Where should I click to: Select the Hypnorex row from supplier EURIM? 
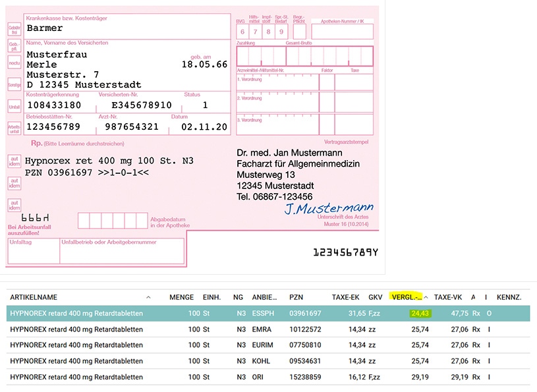(x=268, y=345)
